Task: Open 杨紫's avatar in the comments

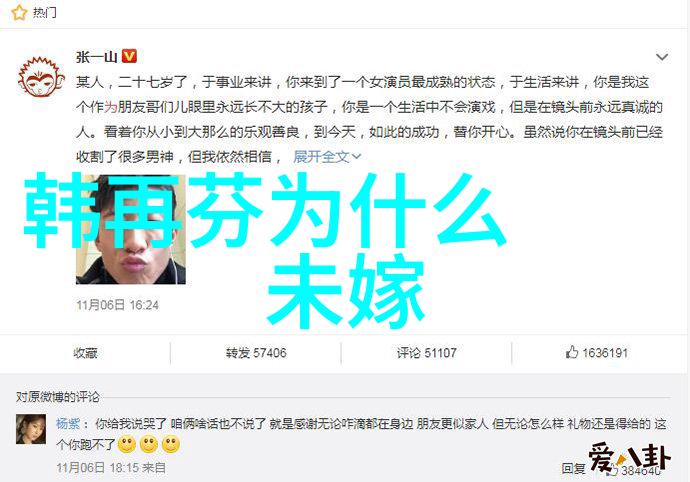Action: (x=31, y=429)
